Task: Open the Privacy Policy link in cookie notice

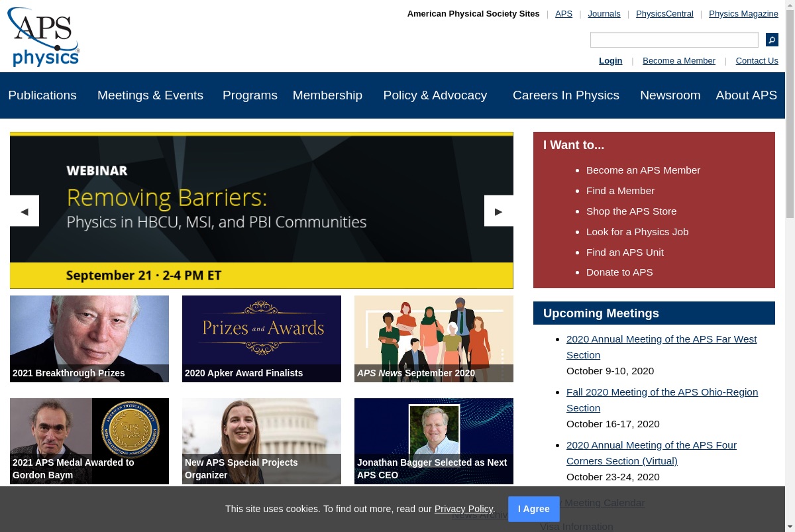Action: 464,509
